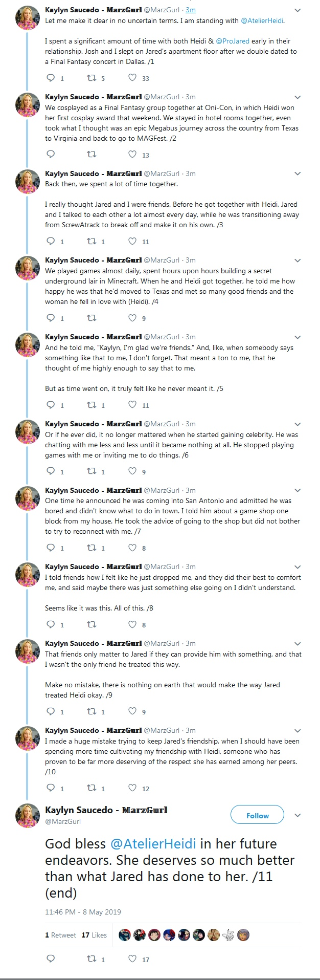Open the dropdown arrow on tweet /5

[x=298, y=337]
